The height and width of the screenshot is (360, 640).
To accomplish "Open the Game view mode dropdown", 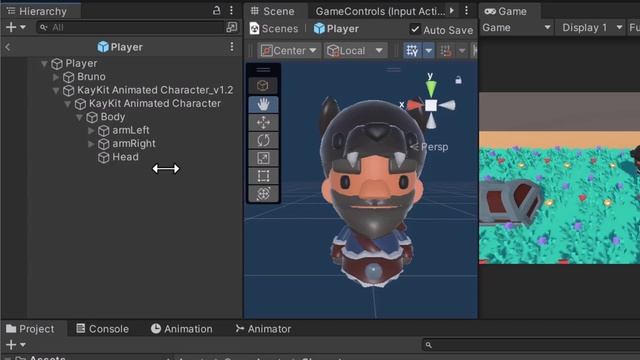I will click(x=517, y=28).
